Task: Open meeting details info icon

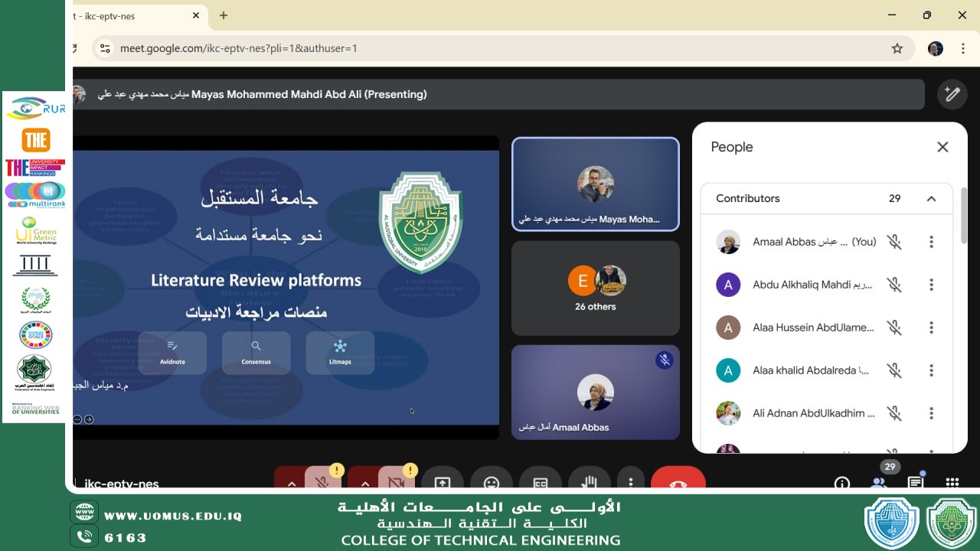Action: pos(842,483)
